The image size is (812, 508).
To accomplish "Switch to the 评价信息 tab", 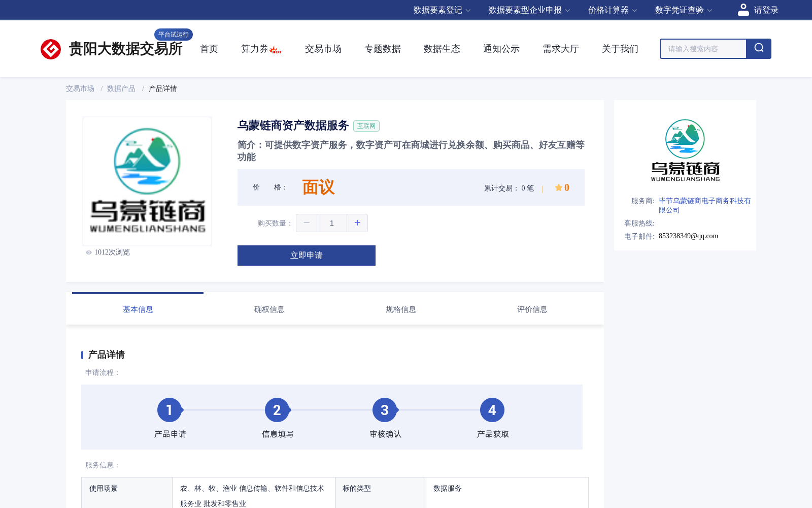I will coord(532,309).
